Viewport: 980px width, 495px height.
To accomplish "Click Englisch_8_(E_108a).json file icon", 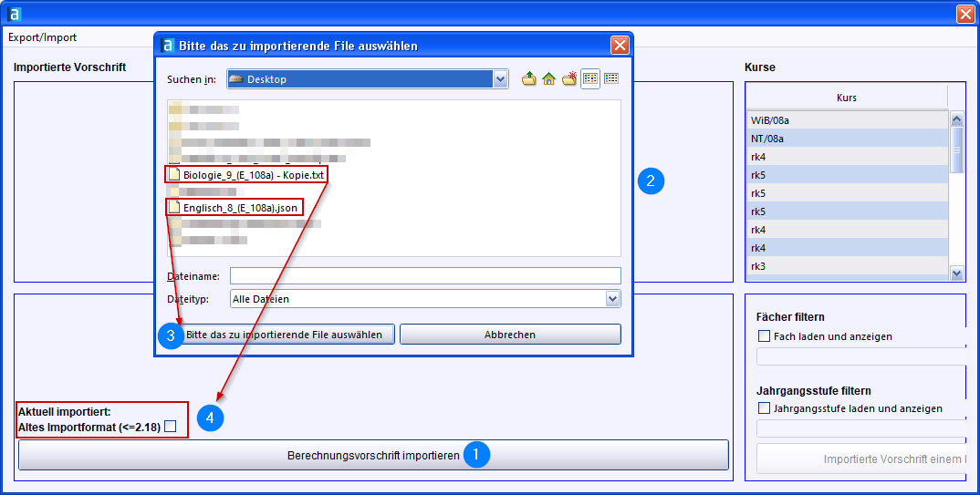I will point(174,207).
